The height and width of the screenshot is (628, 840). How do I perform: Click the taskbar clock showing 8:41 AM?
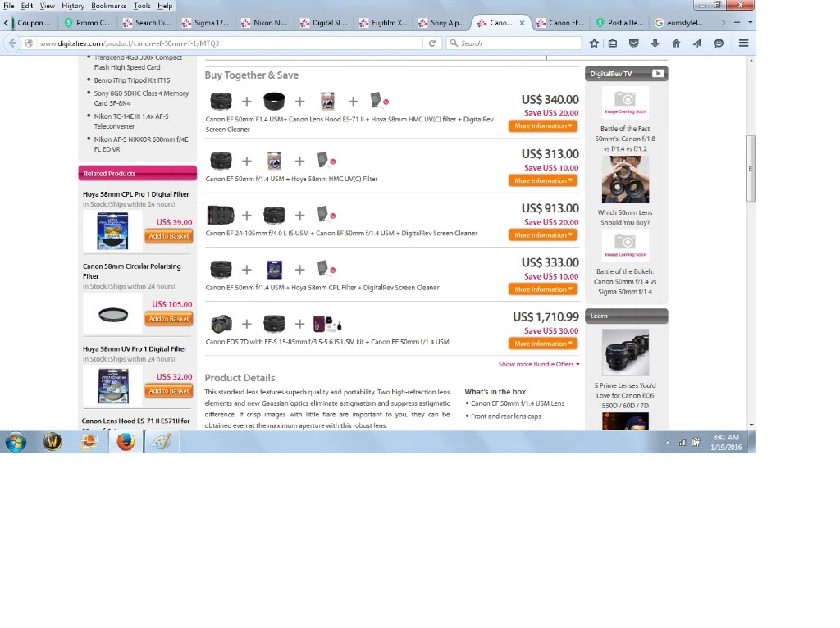tap(726, 442)
